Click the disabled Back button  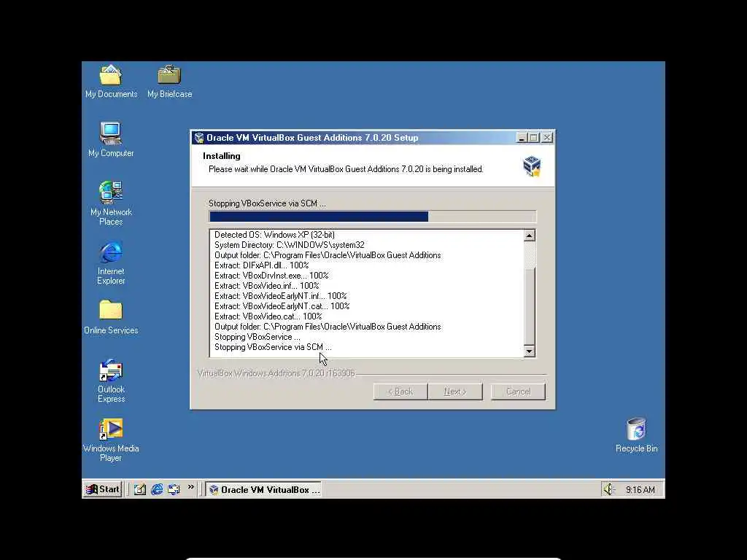tap(400, 392)
